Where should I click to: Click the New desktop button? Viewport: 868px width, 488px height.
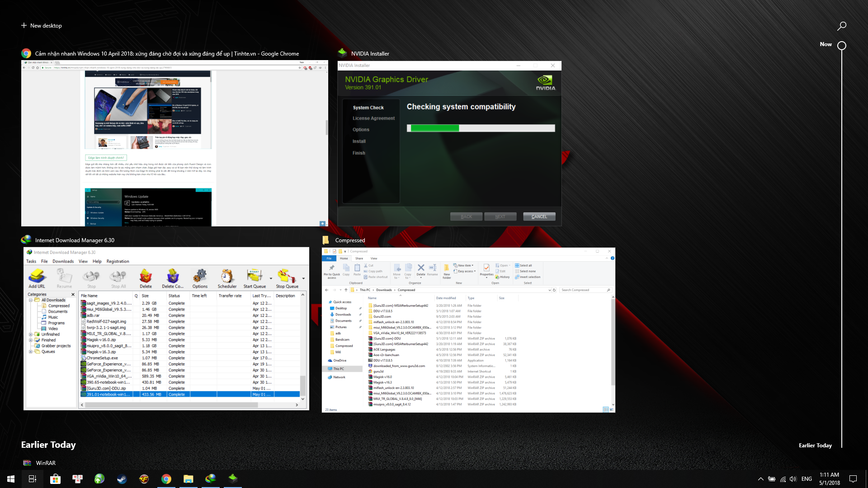click(41, 26)
